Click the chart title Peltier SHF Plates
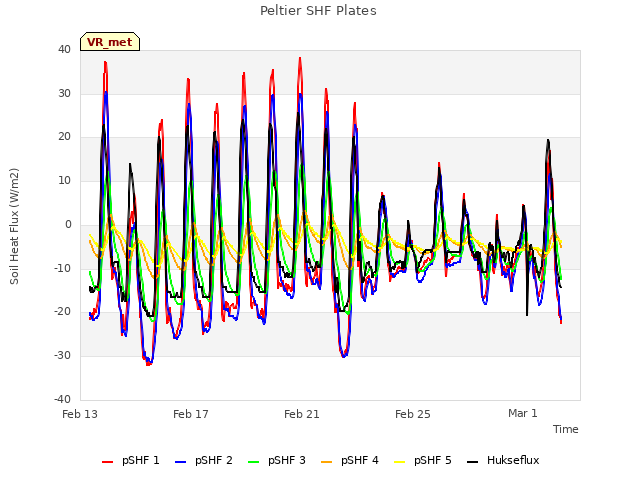 coord(318,11)
